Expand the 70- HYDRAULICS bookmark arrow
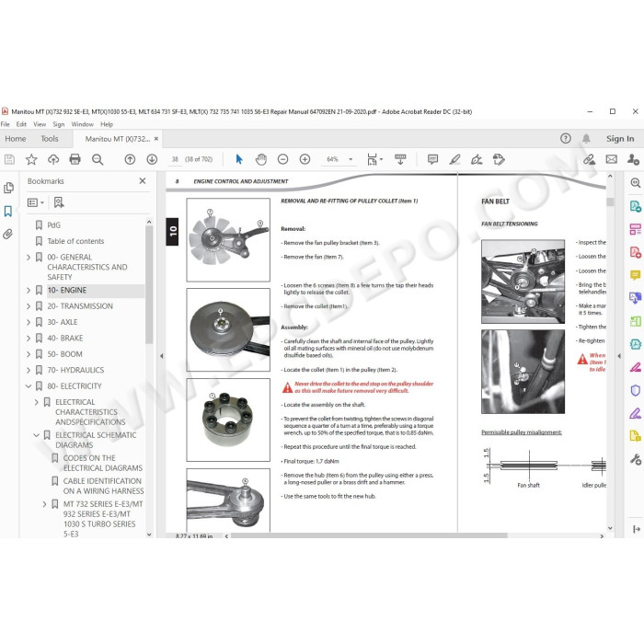This screenshot has width=644, height=644. pos(29,370)
